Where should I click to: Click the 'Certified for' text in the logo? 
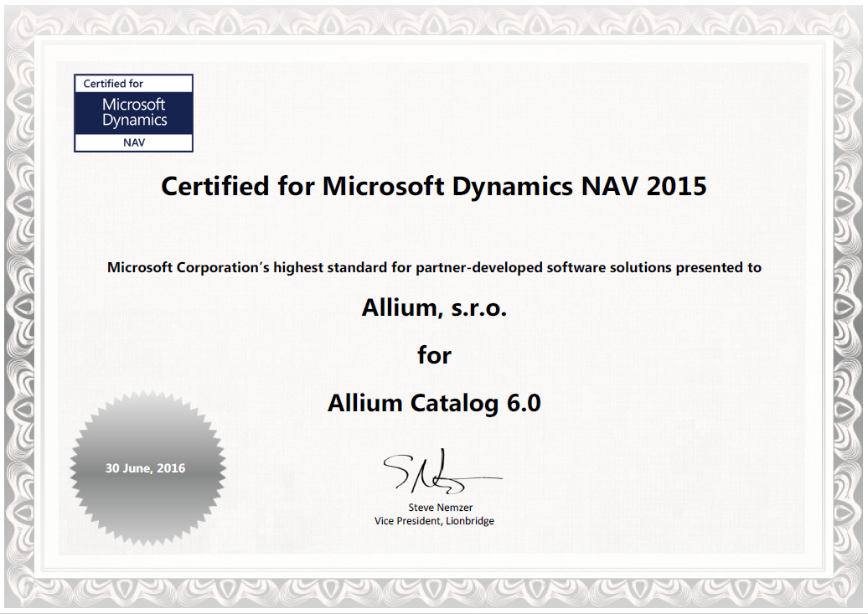click(x=113, y=84)
